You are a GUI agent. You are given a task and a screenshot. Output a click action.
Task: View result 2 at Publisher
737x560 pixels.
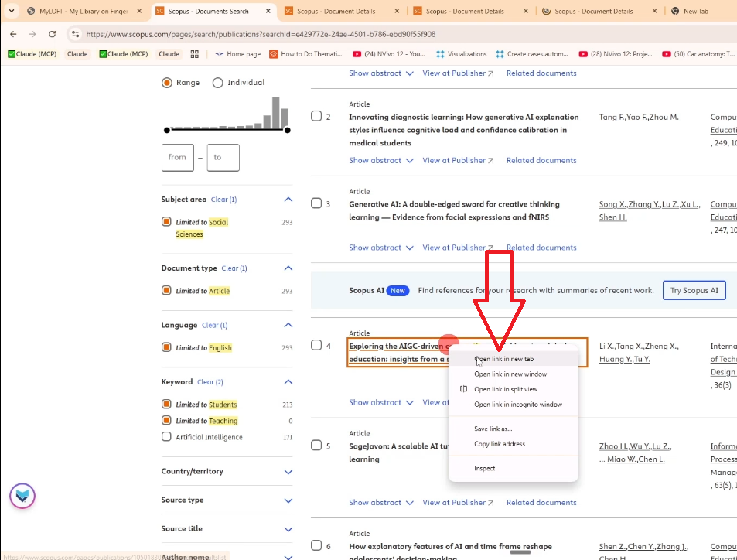coord(458,160)
